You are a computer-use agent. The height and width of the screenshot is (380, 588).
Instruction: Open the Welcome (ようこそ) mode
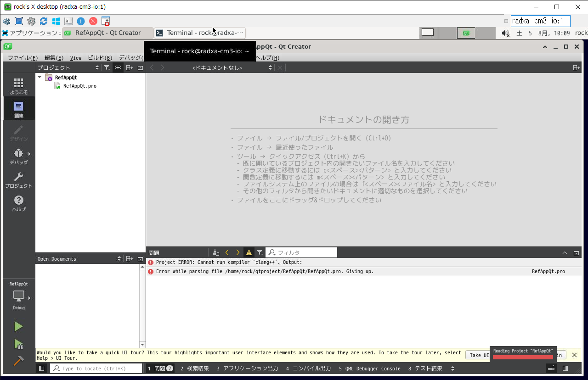tap(18, 85)
